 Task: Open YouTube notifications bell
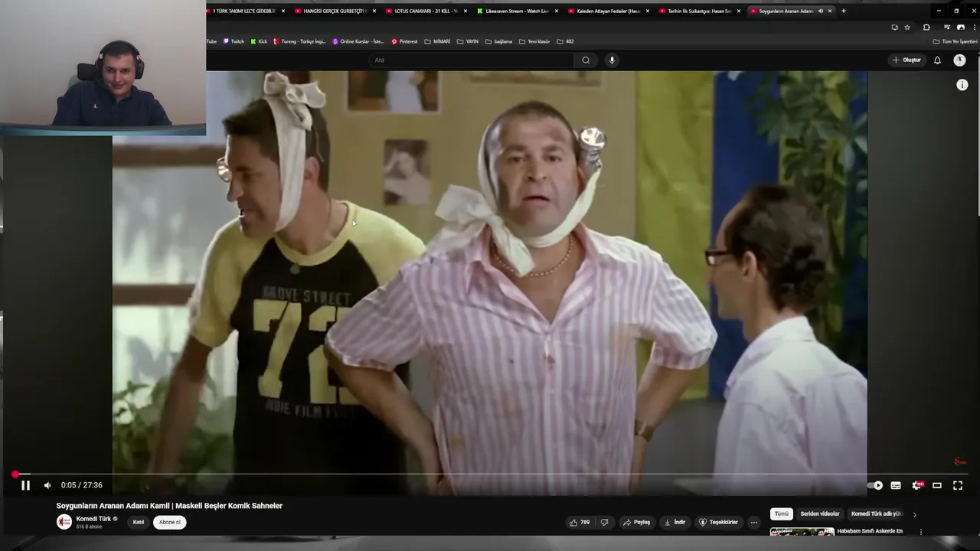(937, 60)
